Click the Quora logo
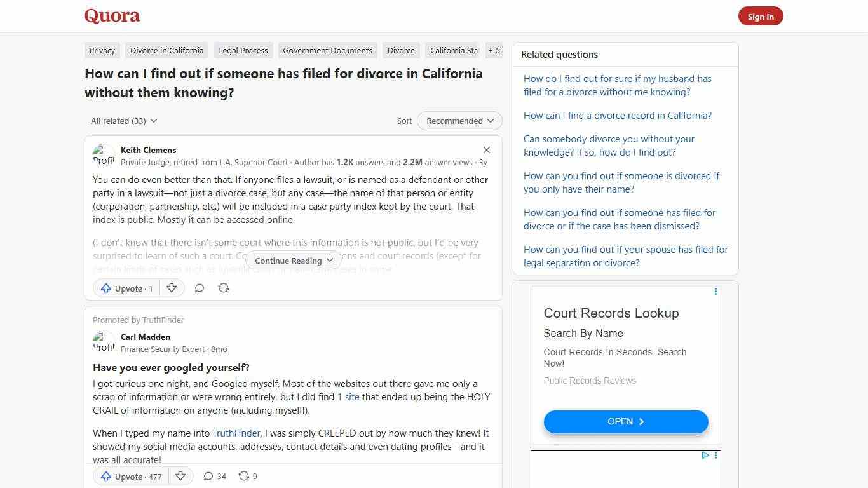 (111, 16)
